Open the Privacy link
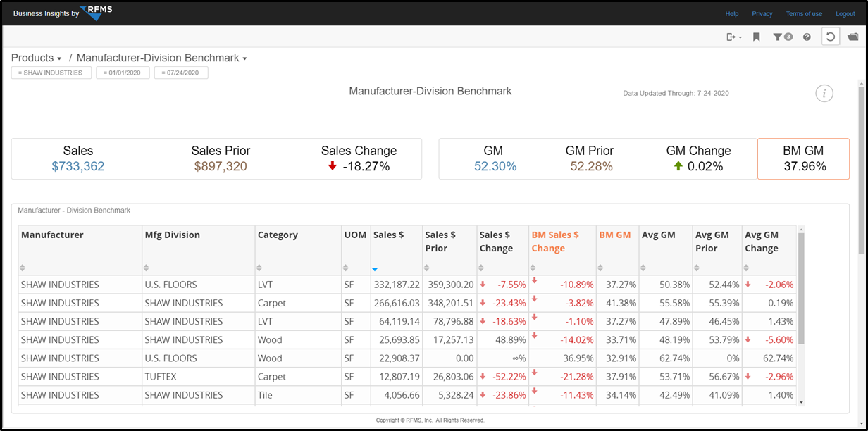868x431 pixels. pos(762,14)
